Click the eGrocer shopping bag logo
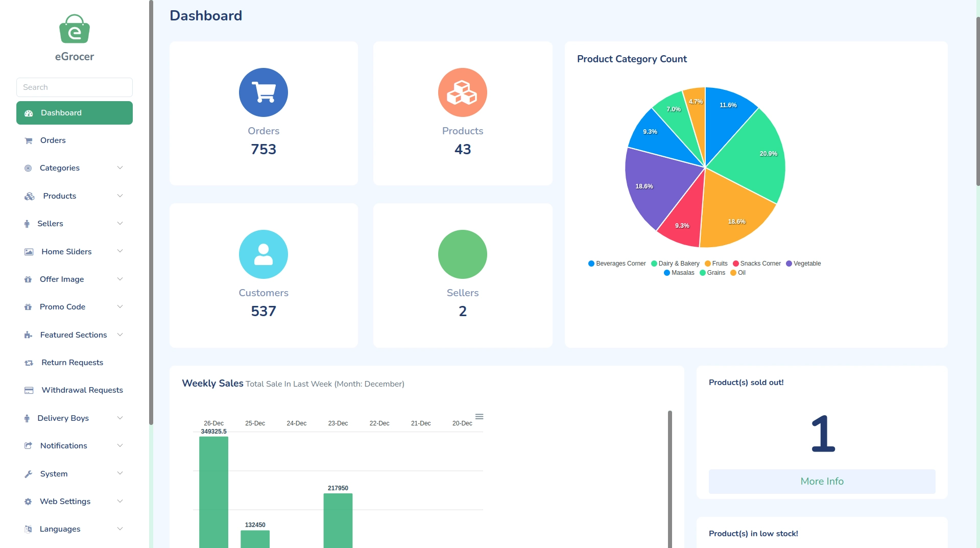Viewport: 980px width, 548px height. pyautogui.click(x=75, y=29)
